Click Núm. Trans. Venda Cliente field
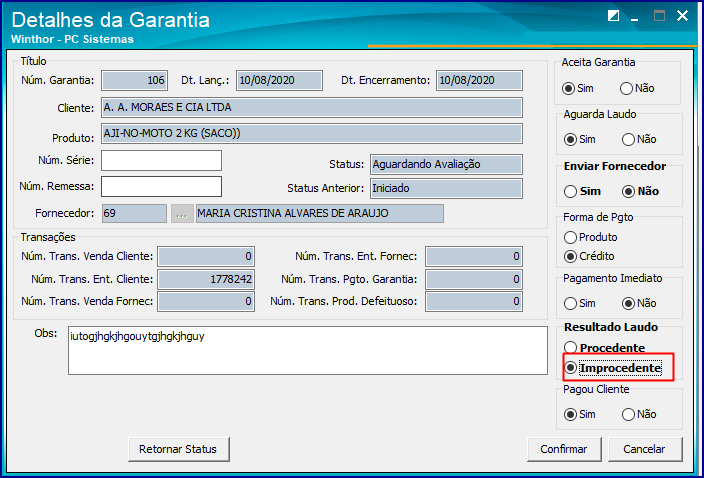 (x=206, y=256)
